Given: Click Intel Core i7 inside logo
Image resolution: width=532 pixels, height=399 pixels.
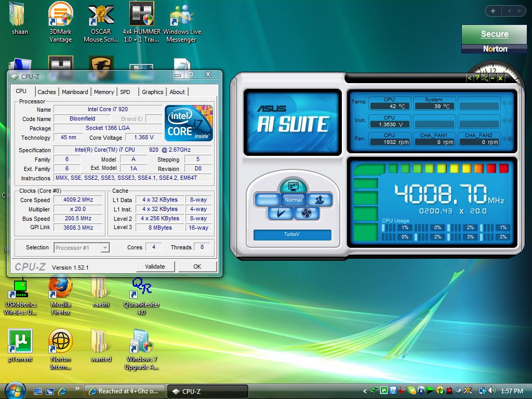Looking at the screenshot, I should tap(189, 123).
